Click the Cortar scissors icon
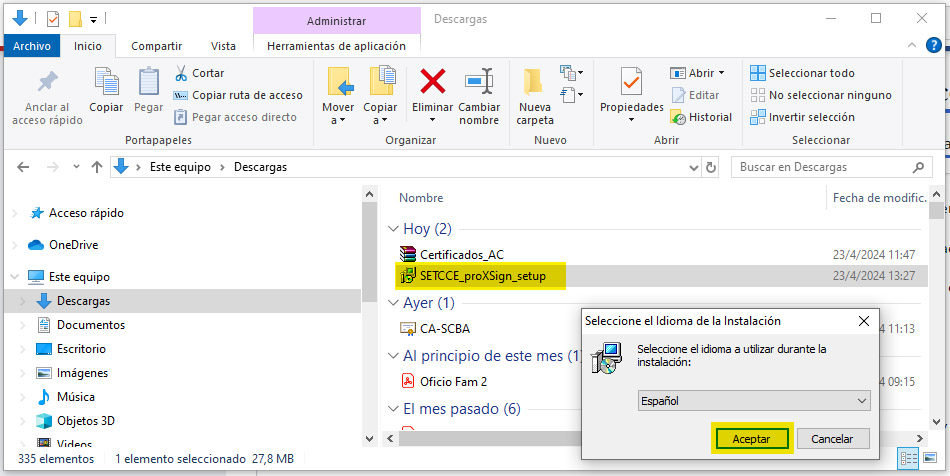Screen dimensions: 950x476 182,73
